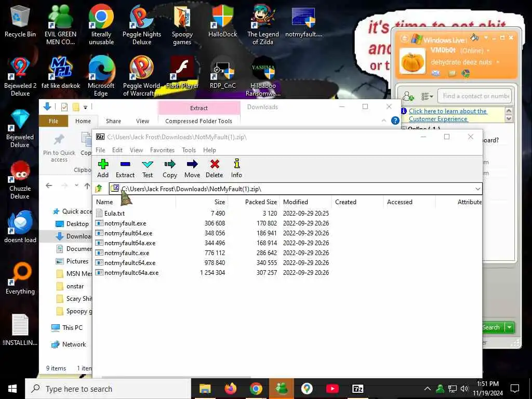
Task: Switch to the View tab in Explorer
Action: pos(142,121)
